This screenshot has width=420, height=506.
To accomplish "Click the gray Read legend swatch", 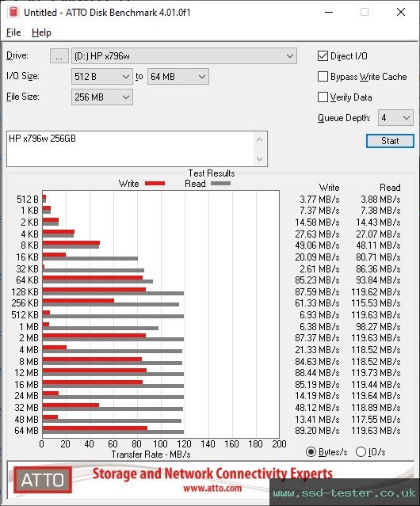I will click(x=220, y=183).
